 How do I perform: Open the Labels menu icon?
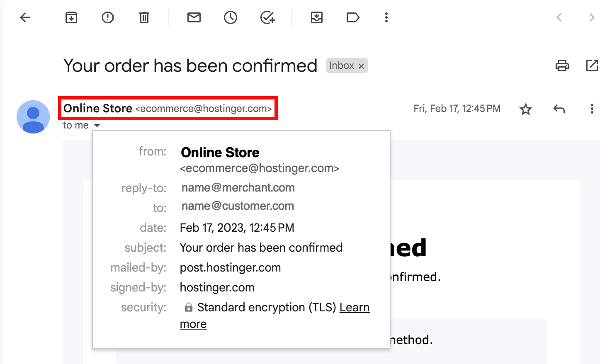[x=353, y=17]
